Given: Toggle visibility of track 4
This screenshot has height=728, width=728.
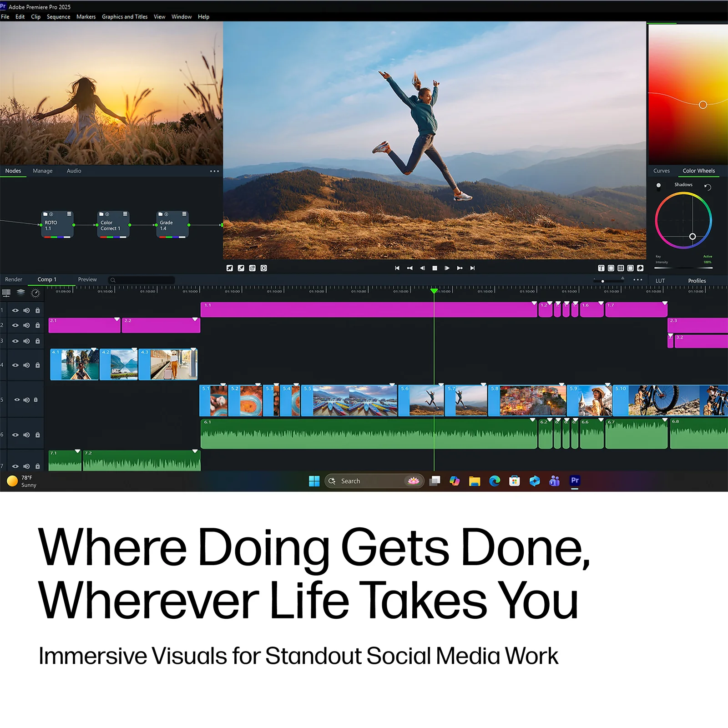Looking at the screenshot, I should [15, 365].
